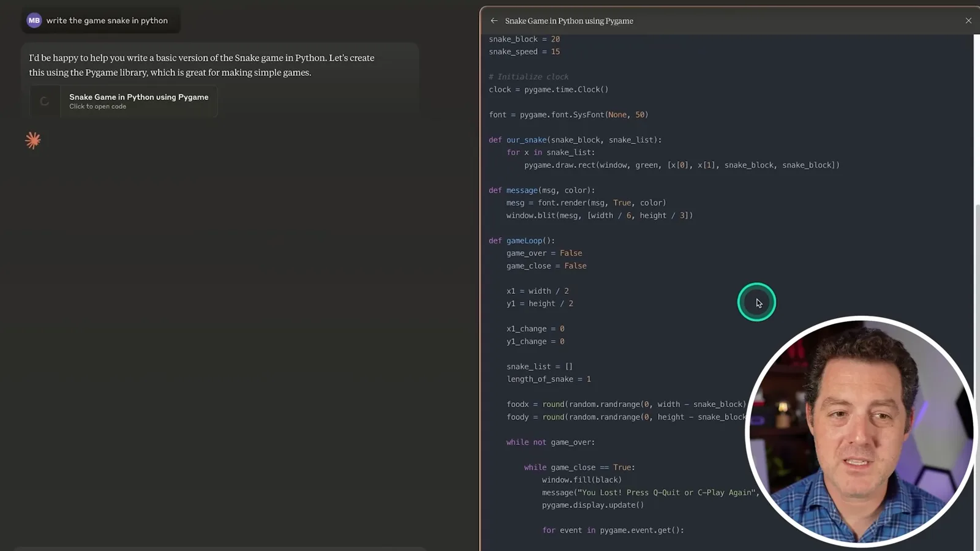This screenshot has height=551, width=980.
Task: Click the line 'x1_change = 0'
Action: (x=535, y=329)
